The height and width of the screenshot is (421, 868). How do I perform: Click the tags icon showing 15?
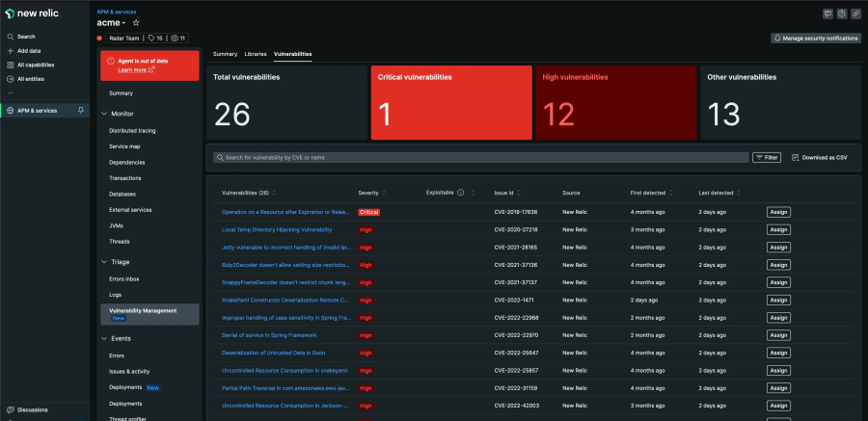click(152, 38)
